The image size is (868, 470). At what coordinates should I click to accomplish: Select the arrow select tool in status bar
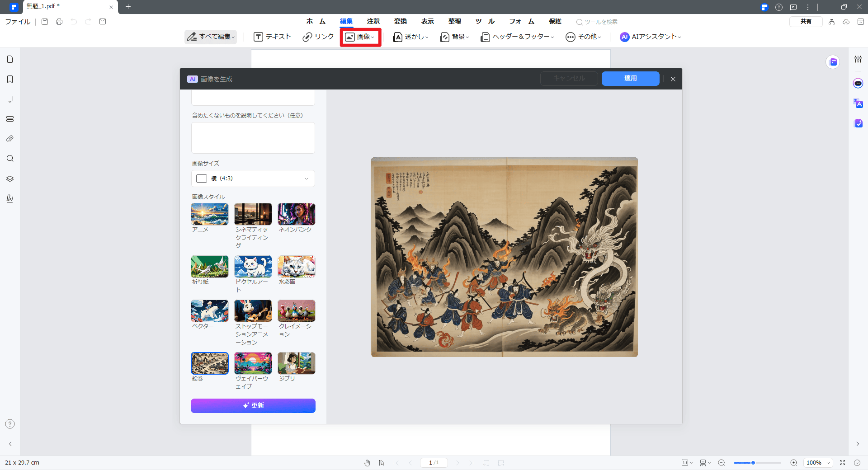coord(382,463)
